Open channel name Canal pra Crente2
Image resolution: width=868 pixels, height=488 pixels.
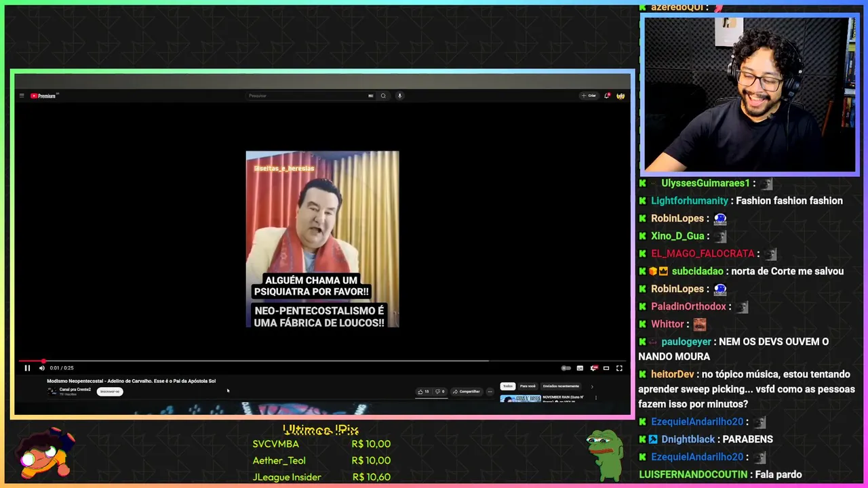point(75,390)
